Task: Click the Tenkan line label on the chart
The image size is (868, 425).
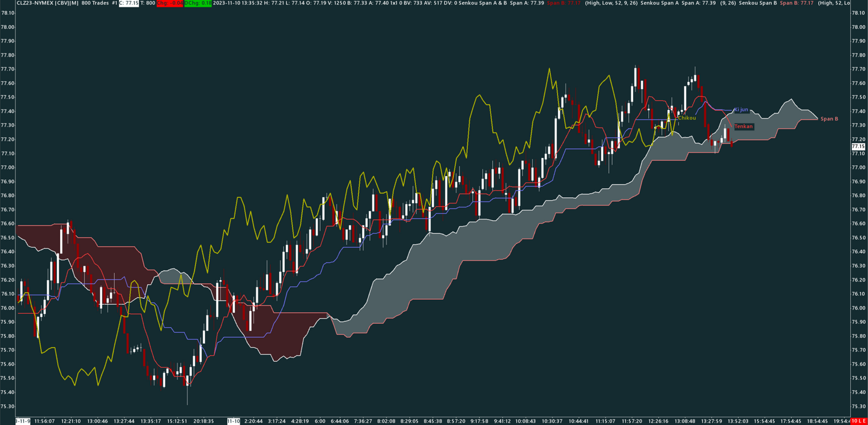Action: (x=744, y=127)
